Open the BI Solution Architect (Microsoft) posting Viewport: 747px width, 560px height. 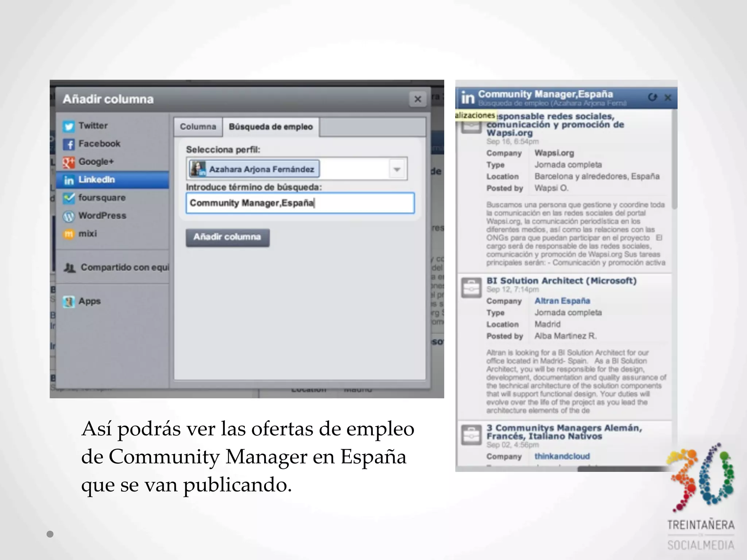561,281
